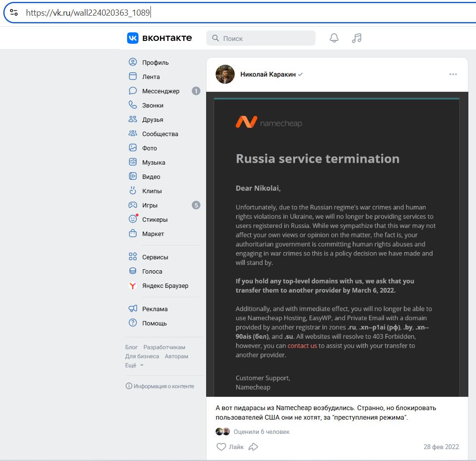Click the Голоса coins icon
Screen dimensions: 476x461
133,271
